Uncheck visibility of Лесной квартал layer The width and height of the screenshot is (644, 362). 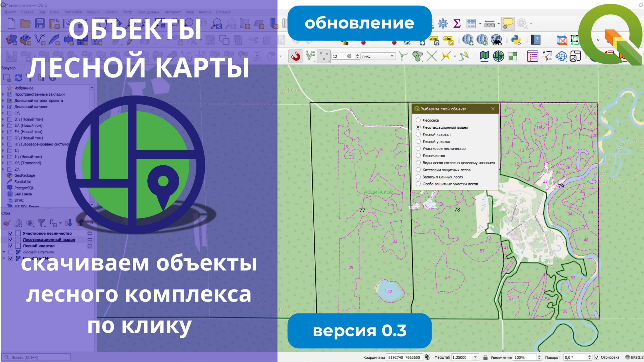click(11, 246)
